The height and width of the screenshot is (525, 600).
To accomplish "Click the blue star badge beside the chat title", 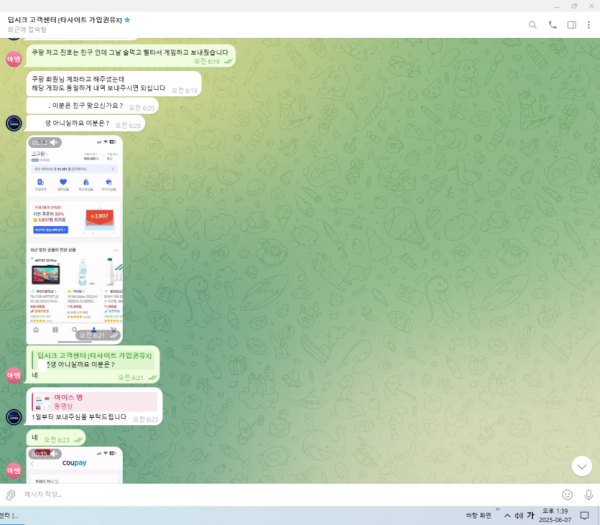I will 127,20.
